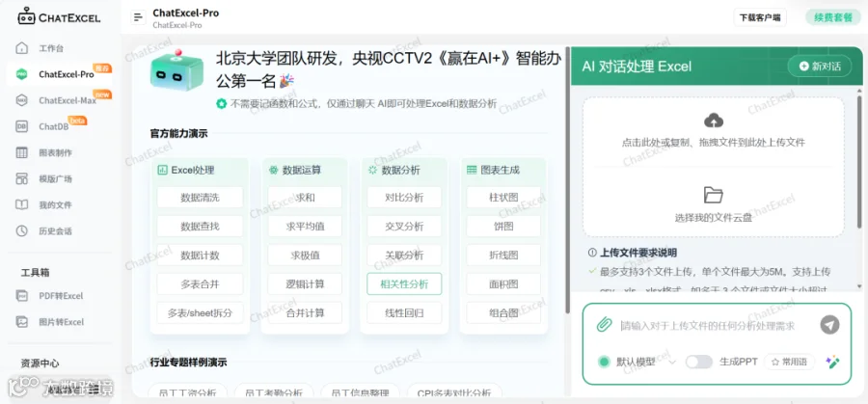Click the message input field placeholder
The width and height of the screenshot is (868, 404).
[708, 325]
